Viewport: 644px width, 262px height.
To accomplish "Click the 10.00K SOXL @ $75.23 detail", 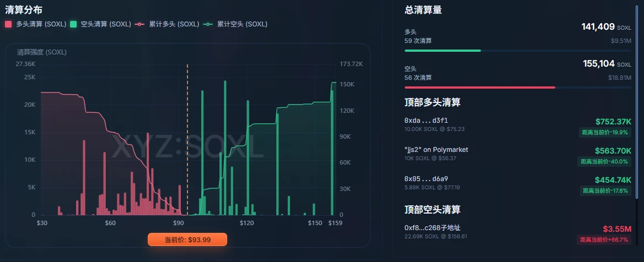I will pyautogui.click(x=434, y=129).
